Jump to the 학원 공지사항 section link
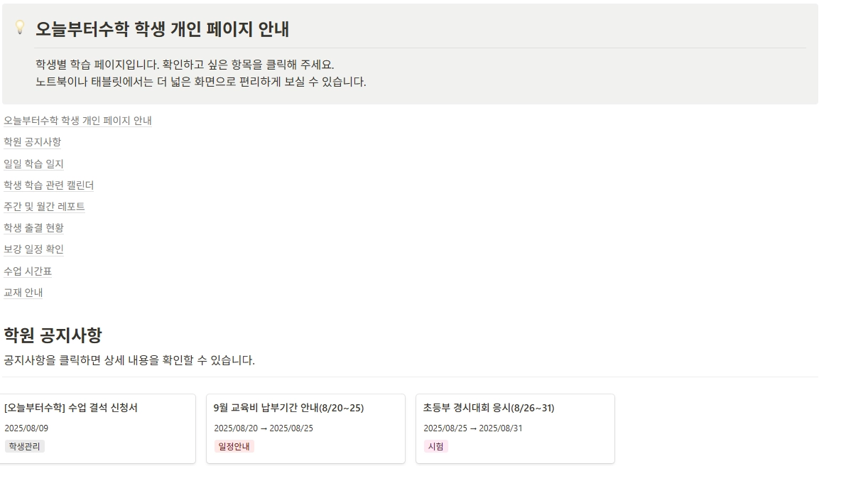Viewport: 868px width, 481px height. pyautogui.click(x=32, y=142)
